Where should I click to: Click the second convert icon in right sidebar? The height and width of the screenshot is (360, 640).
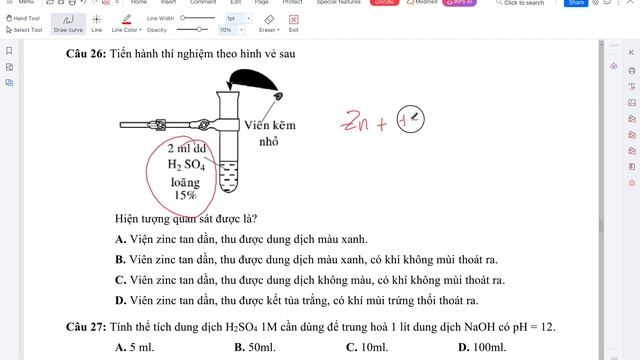pyautogui.click(x=632, y=135)
